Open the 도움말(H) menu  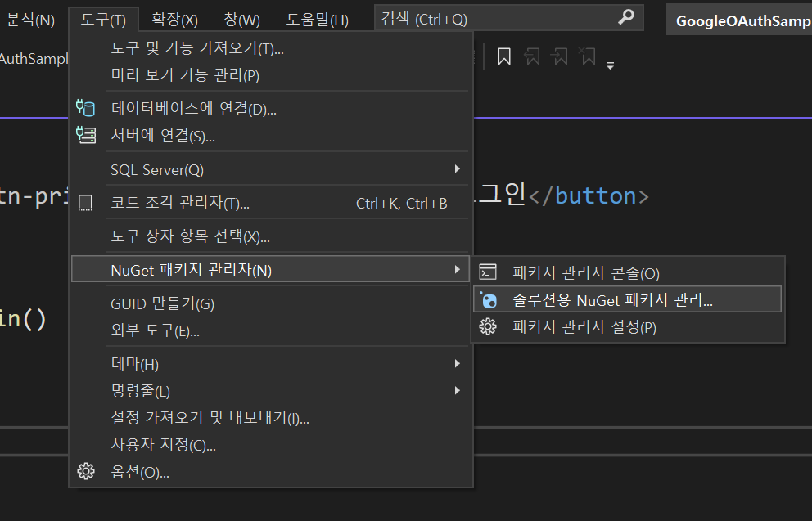point(317,20)
